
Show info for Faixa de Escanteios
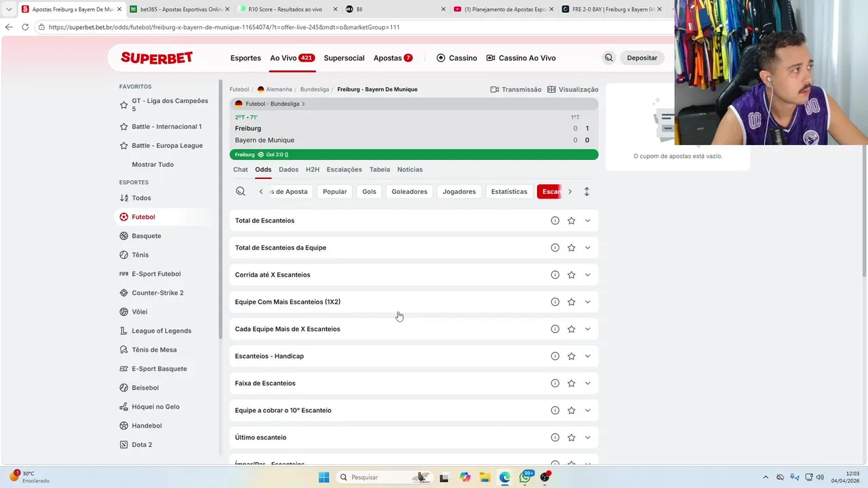tap(555, 383)
